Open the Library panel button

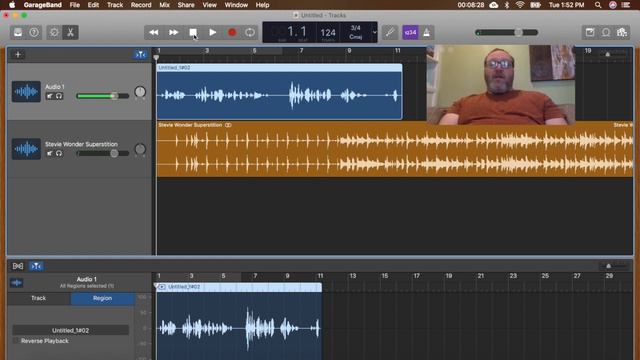[18, 33]
